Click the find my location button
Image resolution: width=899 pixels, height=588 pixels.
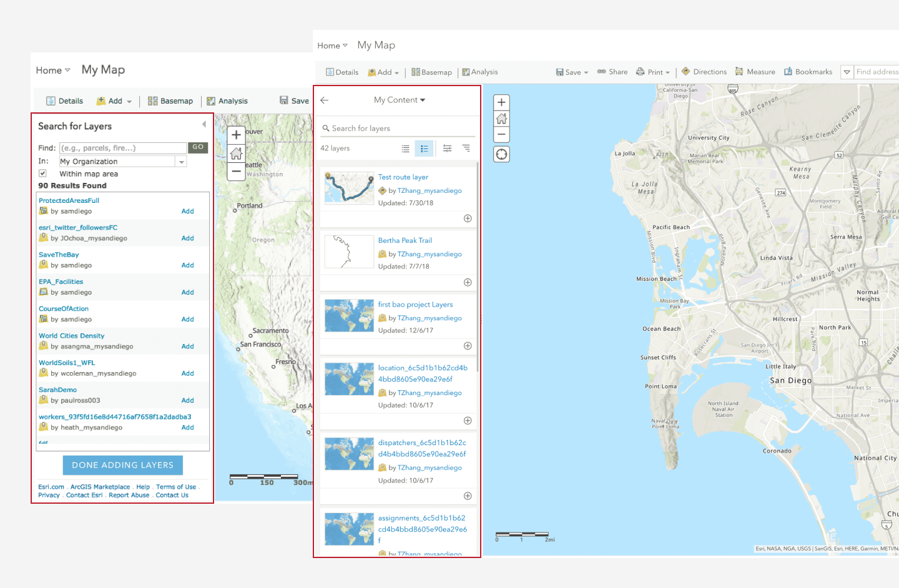coord(501,154)
